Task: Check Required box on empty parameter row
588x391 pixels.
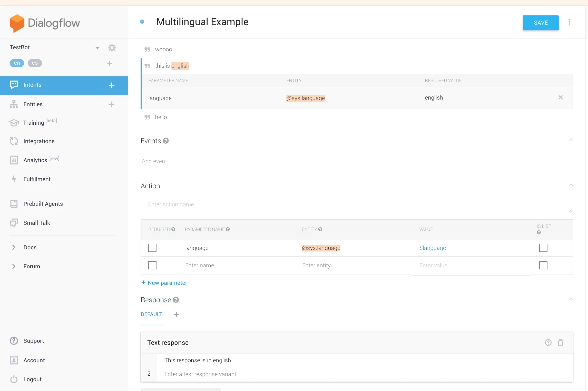Action: (x=152, y=265)
